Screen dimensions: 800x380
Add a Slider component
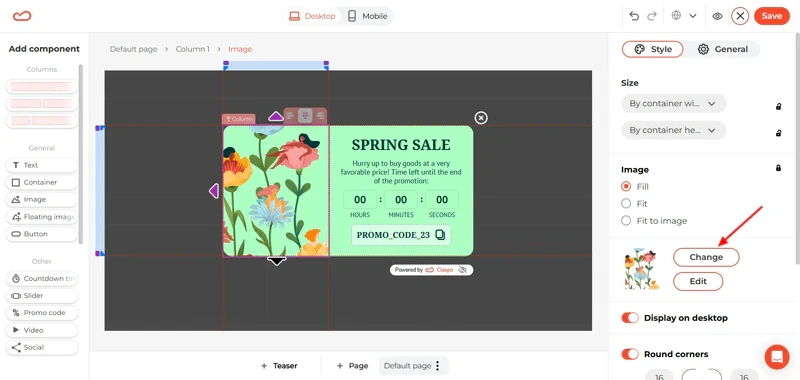pyautogui.click(x=41, y=296)
